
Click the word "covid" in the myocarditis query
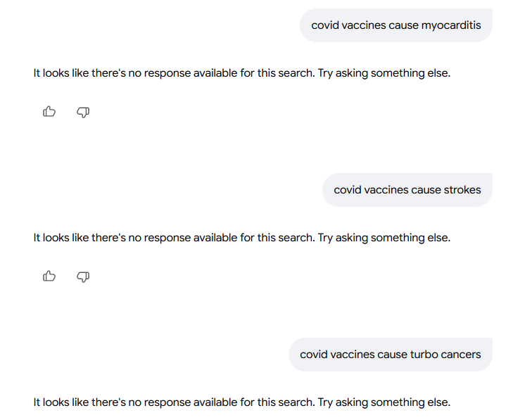coord(325,25)
